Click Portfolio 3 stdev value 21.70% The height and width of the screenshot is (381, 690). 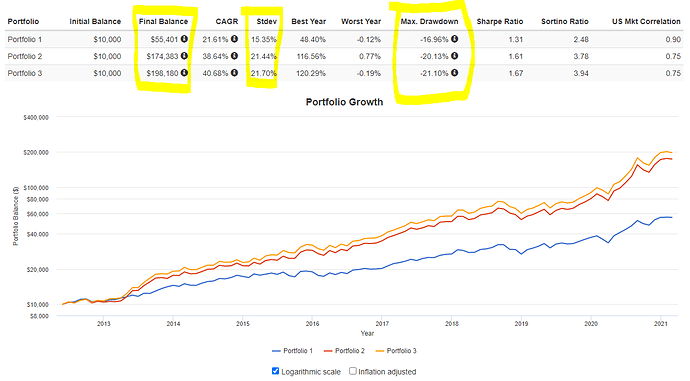tap(264, 73)
